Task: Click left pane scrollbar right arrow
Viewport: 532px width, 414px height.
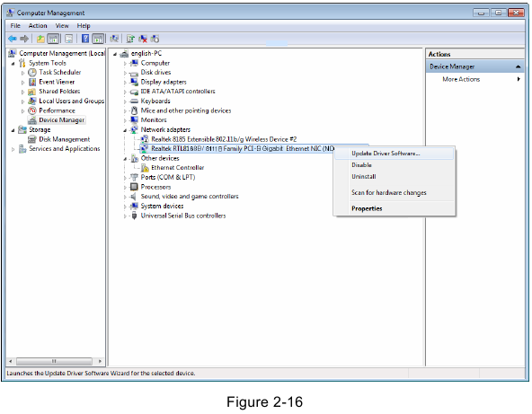Action: point(100,361)
